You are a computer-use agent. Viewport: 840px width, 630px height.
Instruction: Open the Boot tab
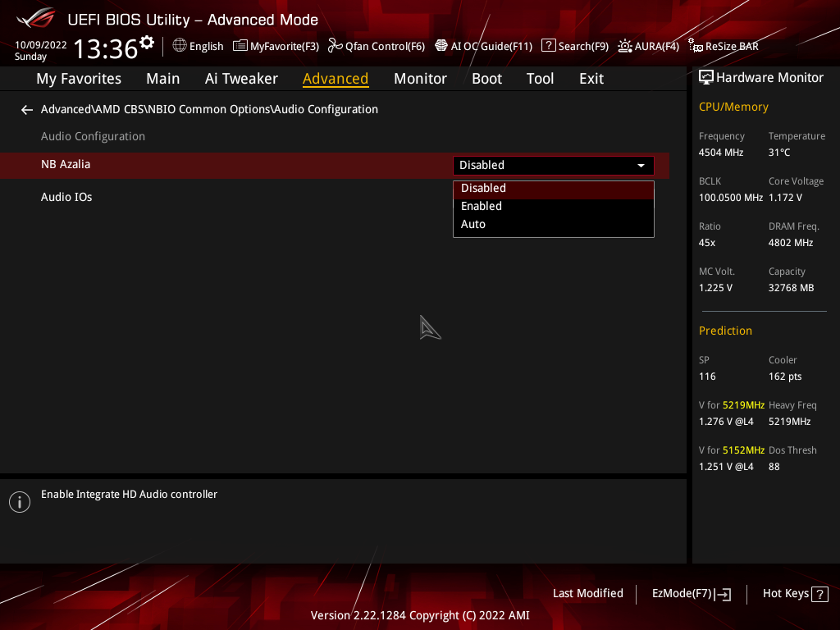[486, 79]
